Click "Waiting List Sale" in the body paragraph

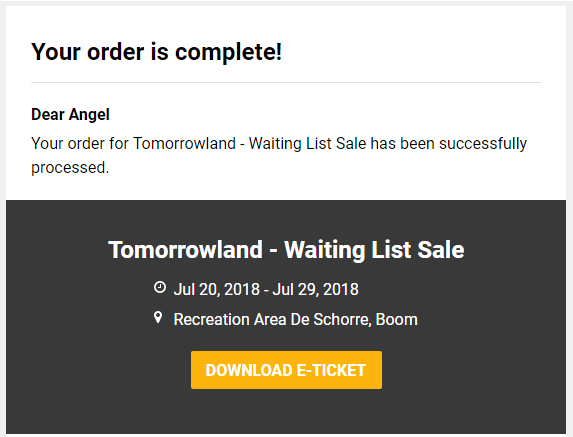pyautogui.click(x=307, y=143)
